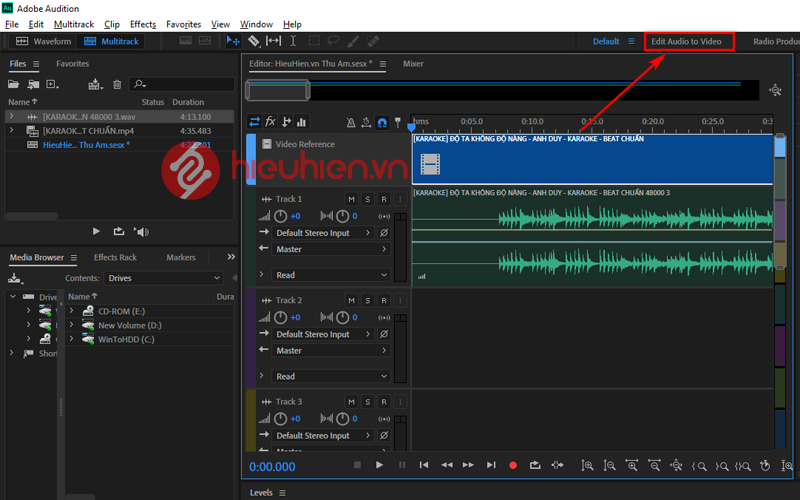Open the Multitrack menu
The height and width of the screenshot is (500, 800).
tap(73, 24)
